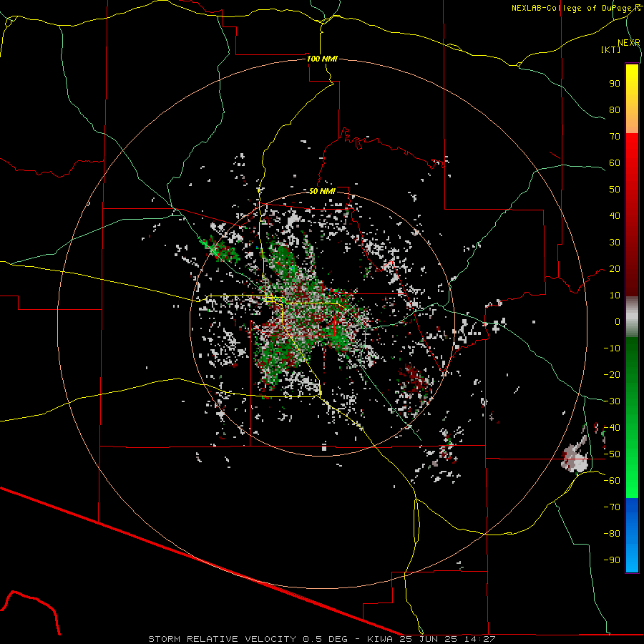Image resolution: width=644 pixels, height=644 pixels.
Task: Click the 20 value on the color scale
Action: [x=615, y=268]
